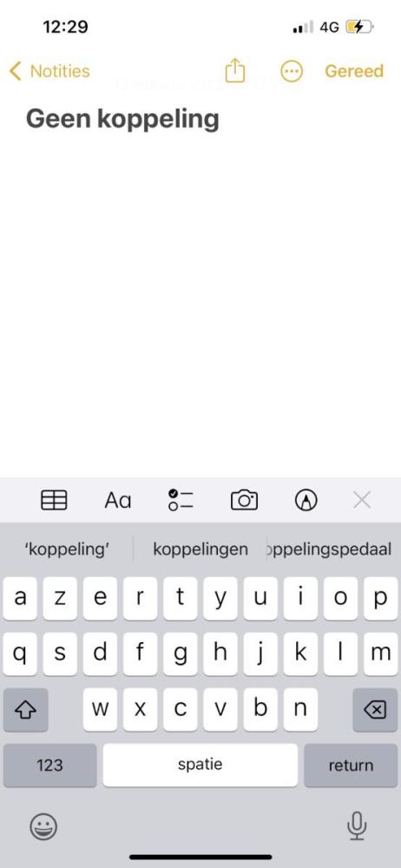The image size is (401, 868).
Task: Switch to the 123 numeric keyboard
Action: pyautogui.click(x=49, y=765)
